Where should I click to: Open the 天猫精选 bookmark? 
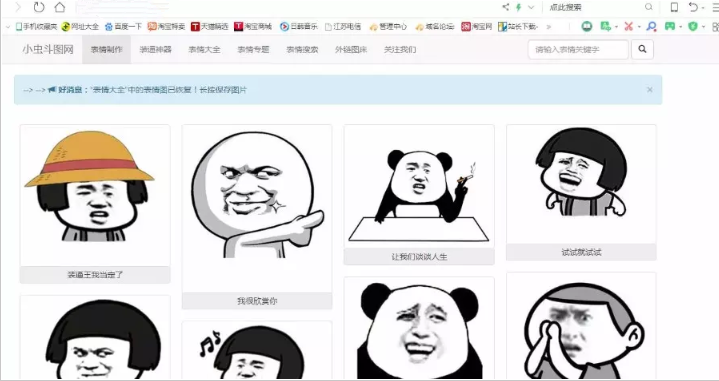210,27
